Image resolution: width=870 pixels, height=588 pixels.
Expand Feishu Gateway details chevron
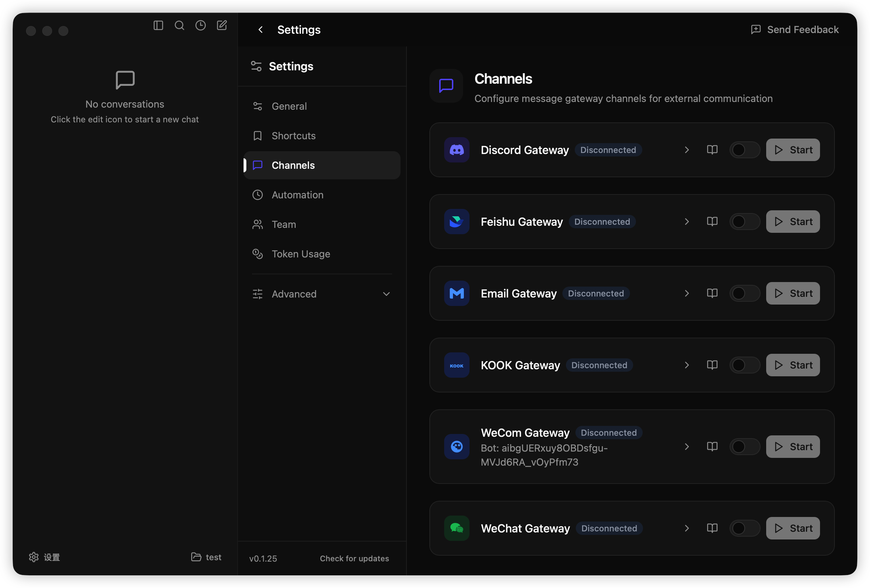click(687, 222)
